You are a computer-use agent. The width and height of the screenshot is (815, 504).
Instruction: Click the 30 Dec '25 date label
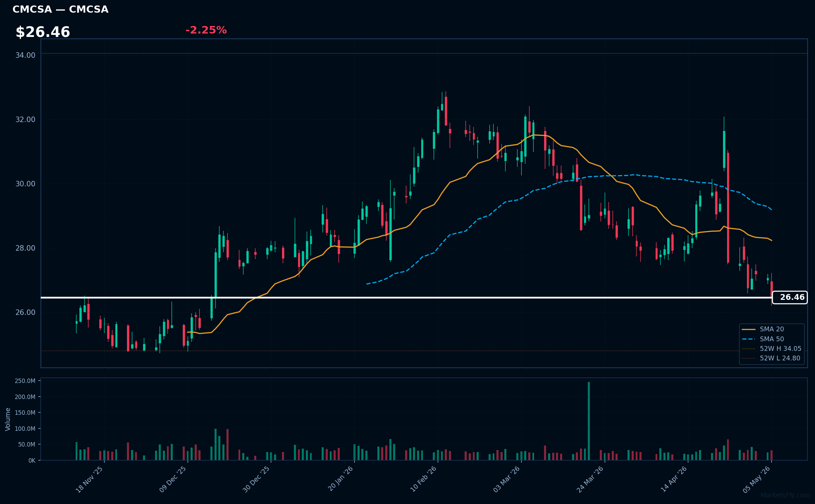pyautogui.click(x=256, y=480)
